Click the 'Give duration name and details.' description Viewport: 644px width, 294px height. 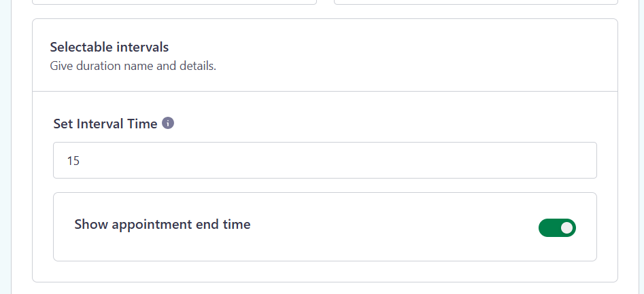133,66
